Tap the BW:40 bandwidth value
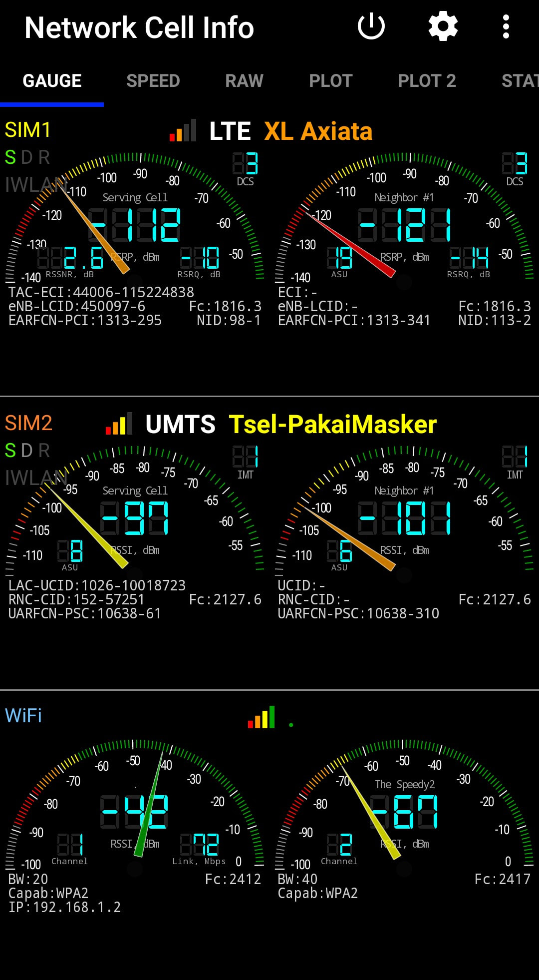The width and height of the screenshot is (539, 980). coord(298,879)
